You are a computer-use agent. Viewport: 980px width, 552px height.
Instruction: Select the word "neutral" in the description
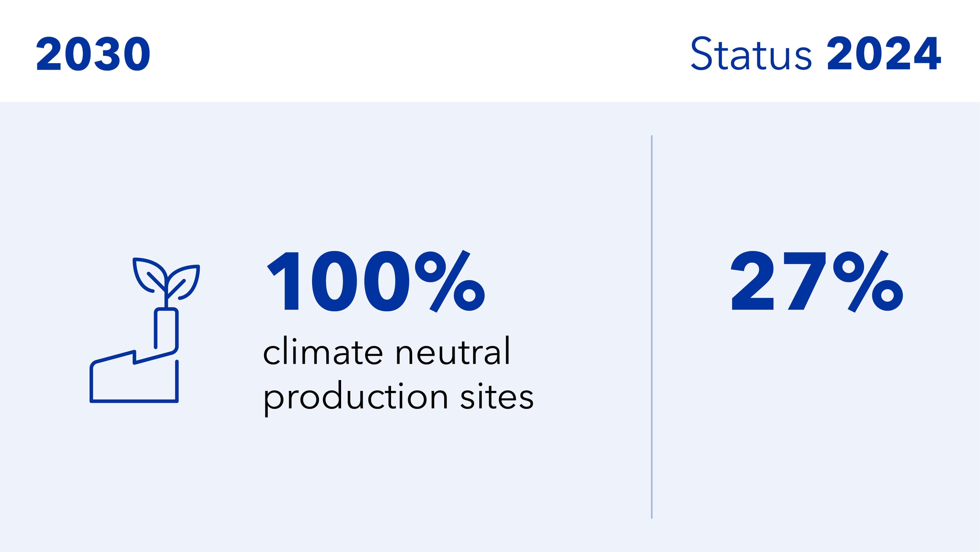tap(453, 352)
